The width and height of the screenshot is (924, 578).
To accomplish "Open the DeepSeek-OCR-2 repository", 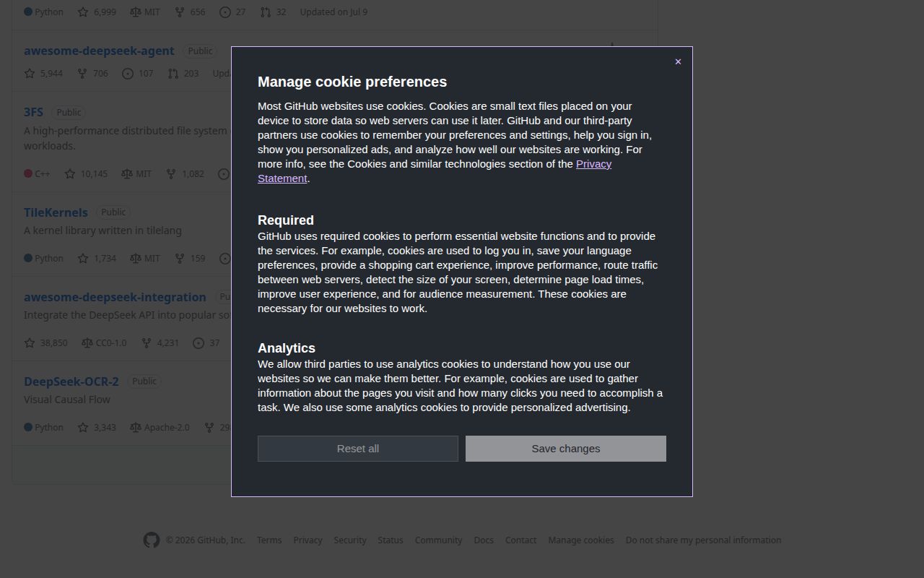I will click(71, 382).
